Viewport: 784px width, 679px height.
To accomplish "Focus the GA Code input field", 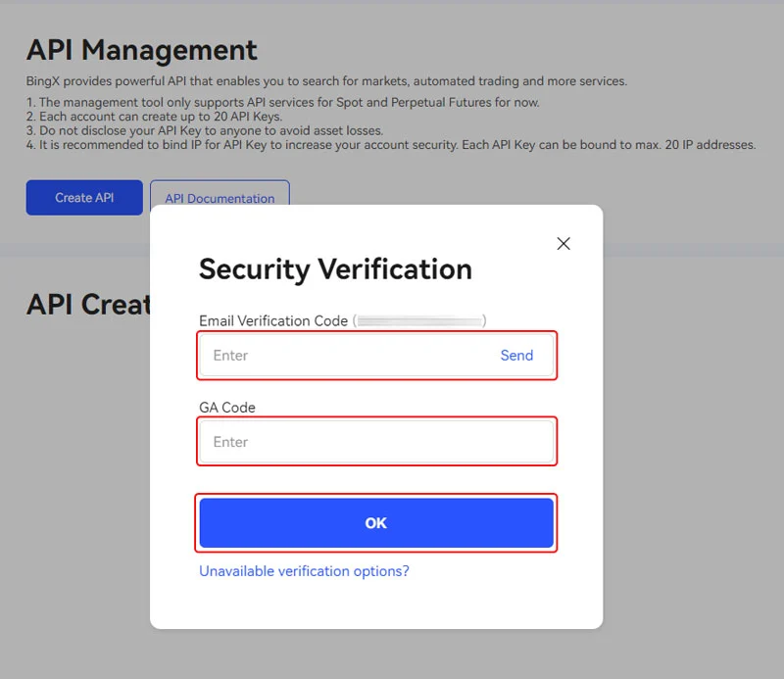I will (376, 442).
